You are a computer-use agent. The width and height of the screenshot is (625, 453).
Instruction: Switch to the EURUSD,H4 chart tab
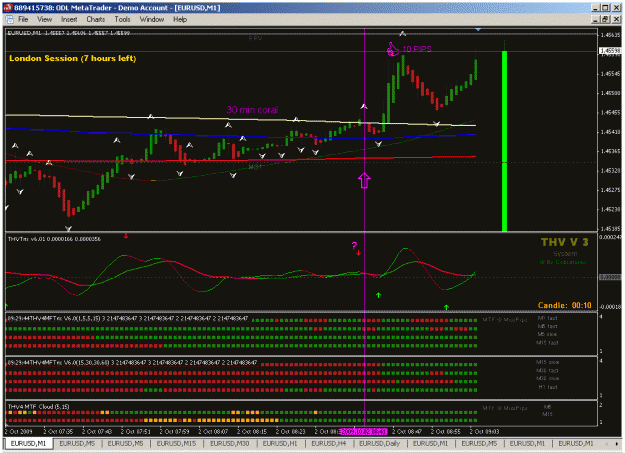click(x=328, y=443)
